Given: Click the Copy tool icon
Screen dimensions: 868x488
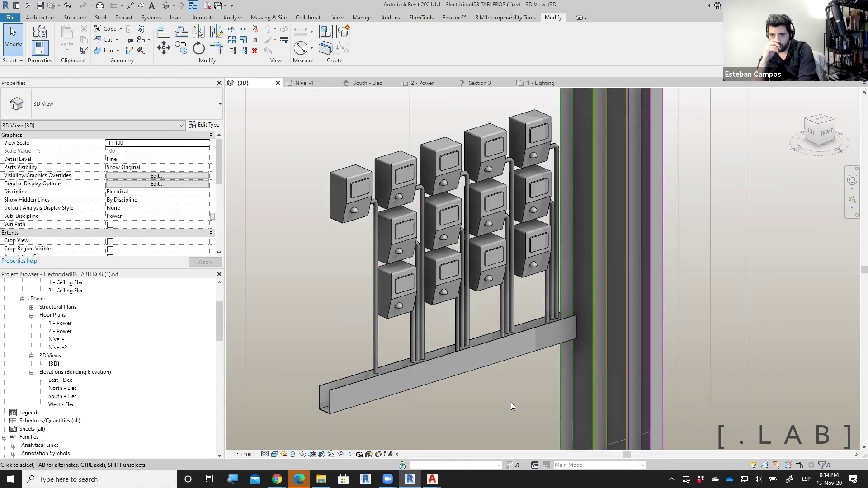Looking at the screenshot, I should 181,48.
